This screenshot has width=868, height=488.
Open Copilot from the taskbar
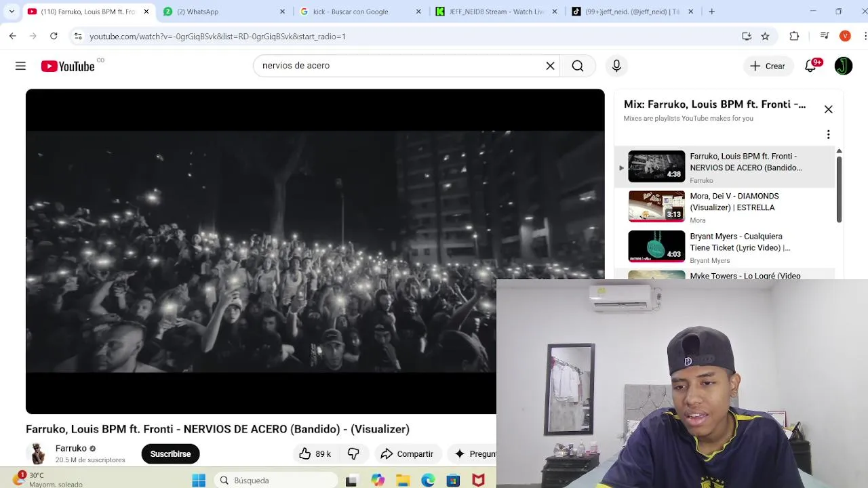pos(378,481)
